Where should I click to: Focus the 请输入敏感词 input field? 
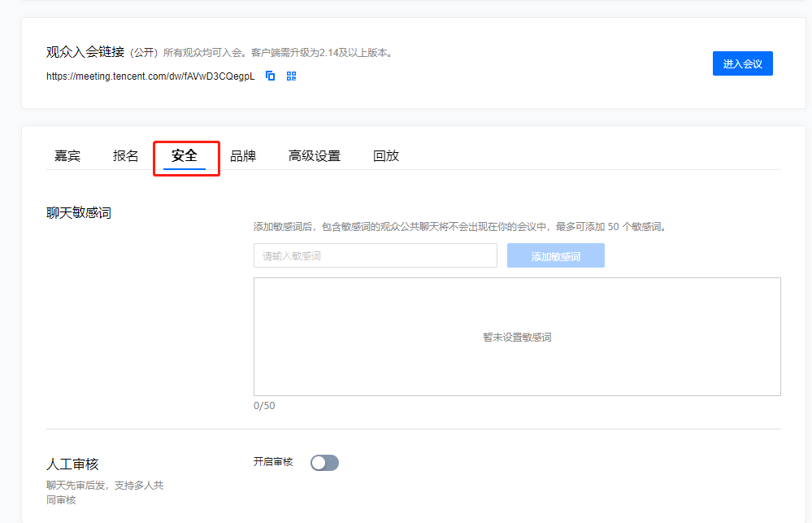point(376,255)
